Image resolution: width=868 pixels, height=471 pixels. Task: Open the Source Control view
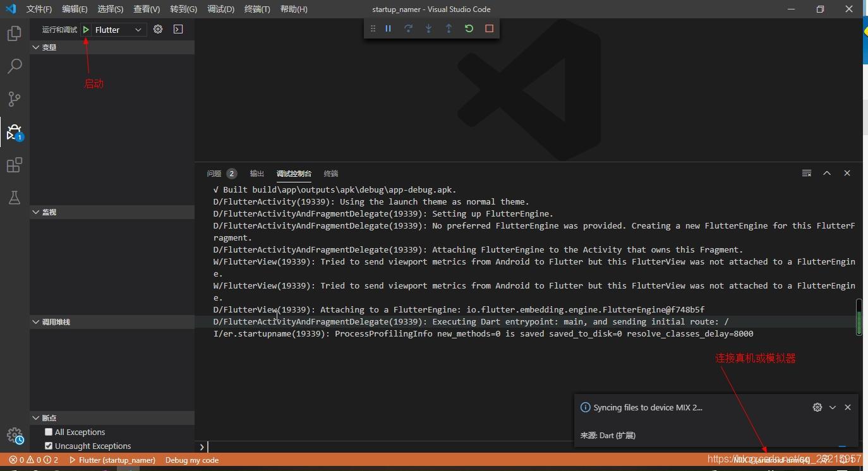pos(14,99)
